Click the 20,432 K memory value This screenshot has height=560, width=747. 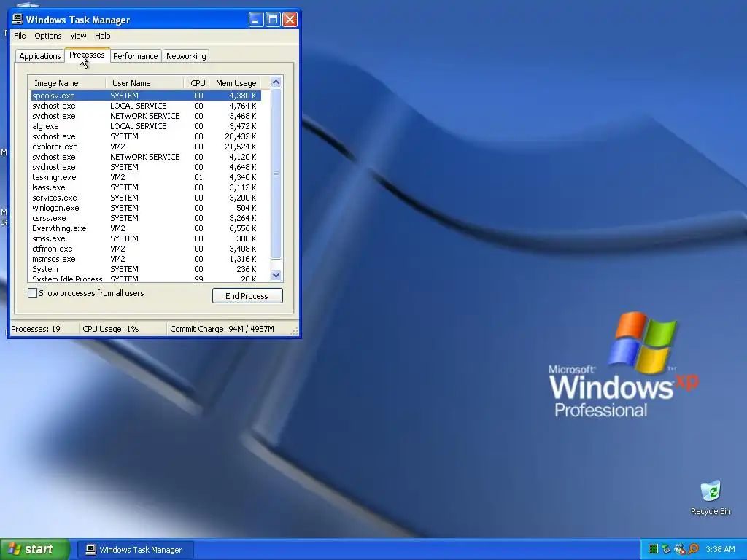click(240, 136)
